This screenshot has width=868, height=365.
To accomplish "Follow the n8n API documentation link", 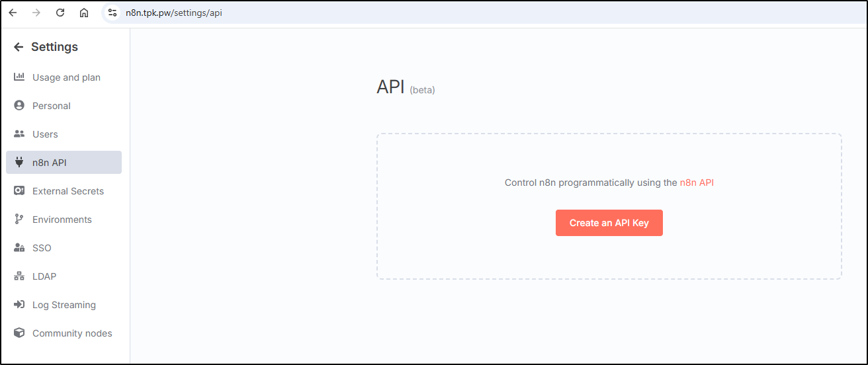I will point(697,182).
